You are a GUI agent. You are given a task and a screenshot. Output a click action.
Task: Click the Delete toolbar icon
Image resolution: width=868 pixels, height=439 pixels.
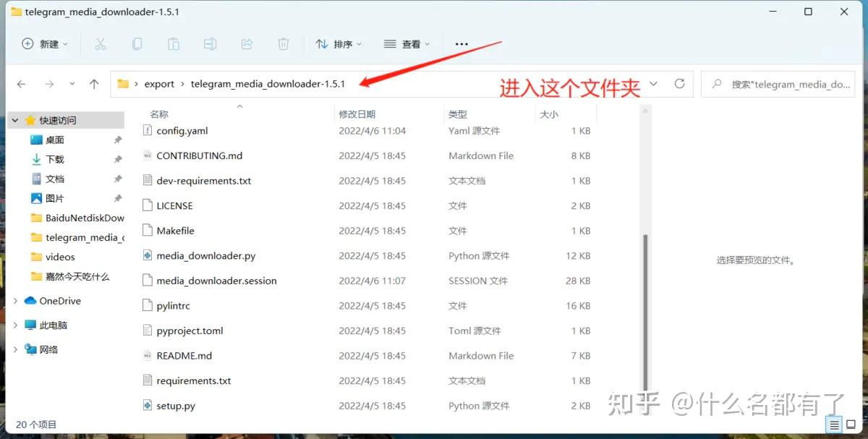(x=283, y=43)
